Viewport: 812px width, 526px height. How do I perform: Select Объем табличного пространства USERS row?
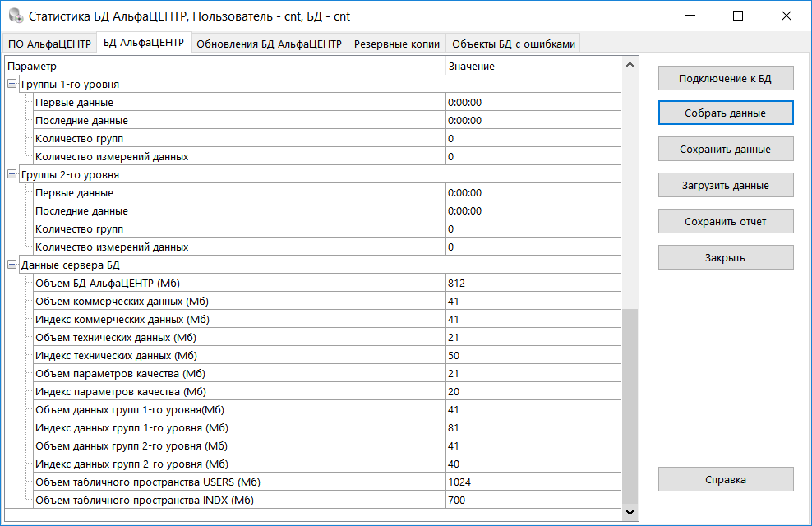(327, 482)
